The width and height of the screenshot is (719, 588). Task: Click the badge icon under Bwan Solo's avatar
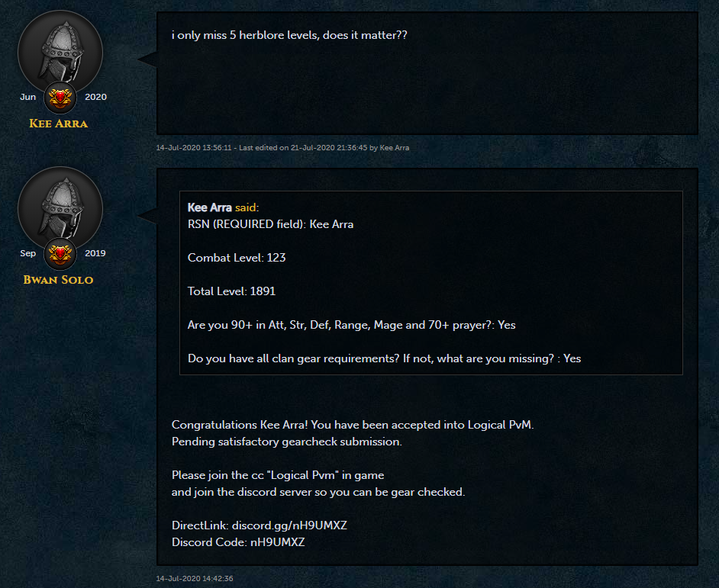coord(60,254)
